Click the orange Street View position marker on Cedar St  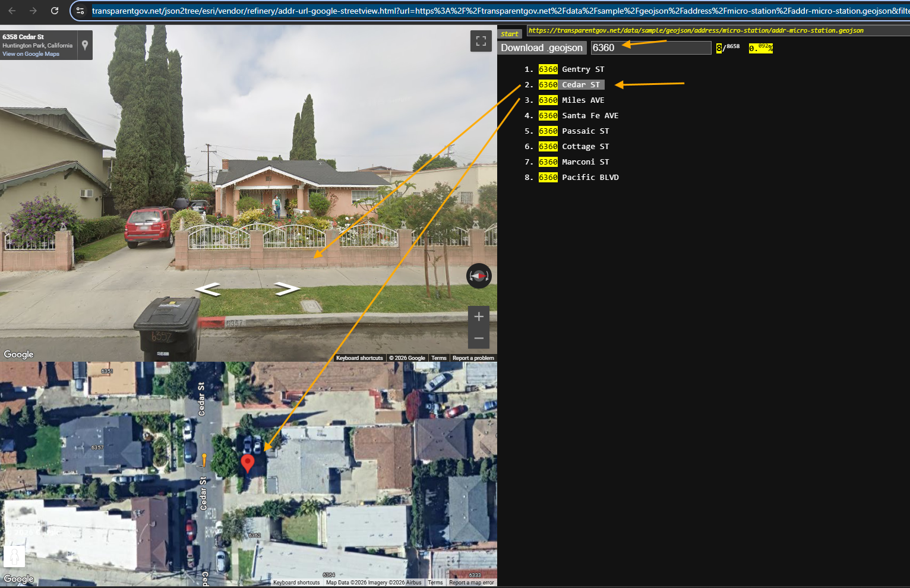coord(204,460)
